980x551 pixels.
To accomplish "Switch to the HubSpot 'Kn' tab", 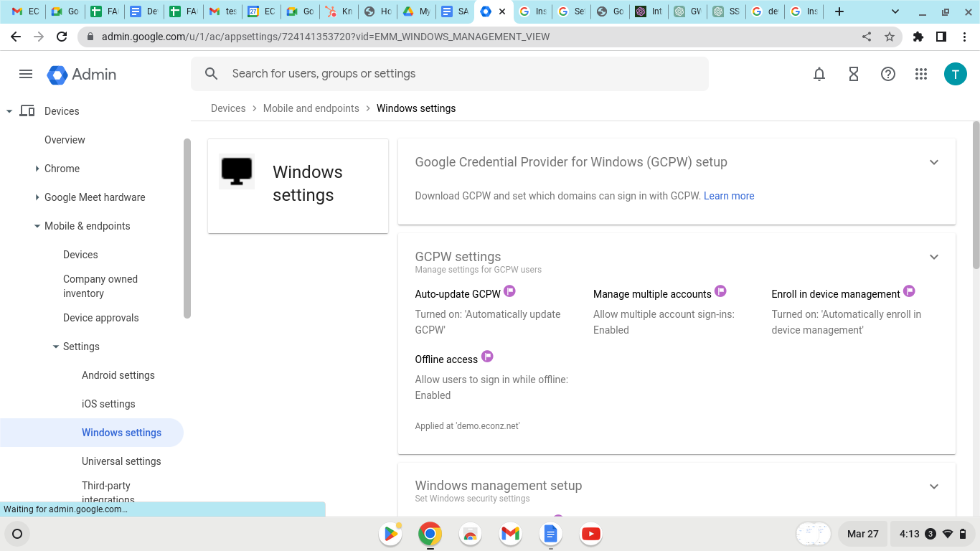I will tap(339, 11).
